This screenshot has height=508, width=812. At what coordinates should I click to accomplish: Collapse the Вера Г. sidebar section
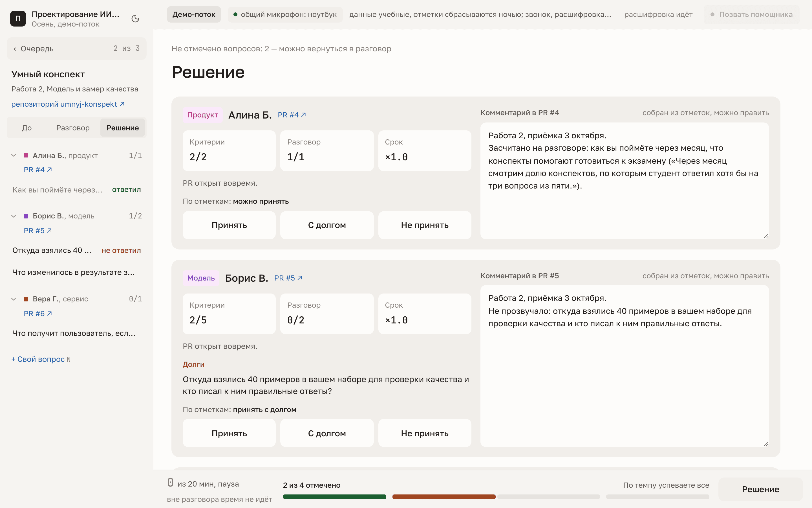click(x=14, y=299)
